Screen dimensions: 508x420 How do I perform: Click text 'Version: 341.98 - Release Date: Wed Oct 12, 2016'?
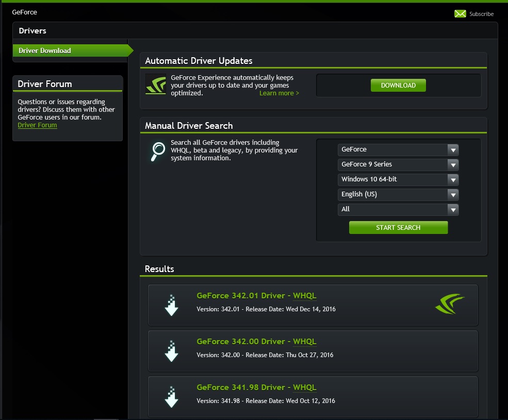266,401
